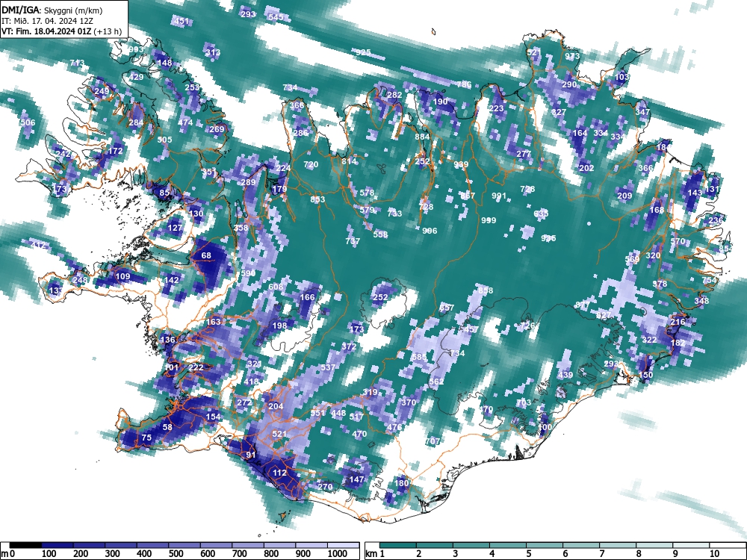The image size is (747, 560).
Task: Click the visibility value 814 on the map
Action: 349,161
